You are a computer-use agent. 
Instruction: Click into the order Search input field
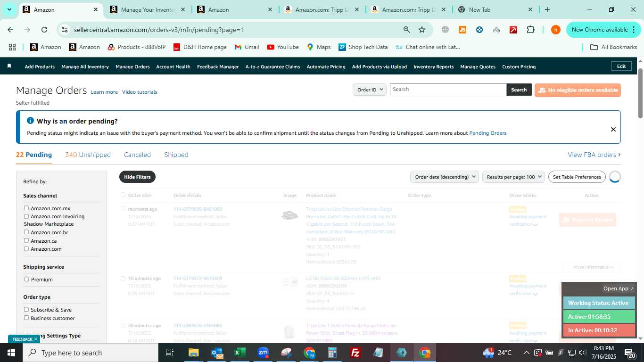click(x=448, y=90)
